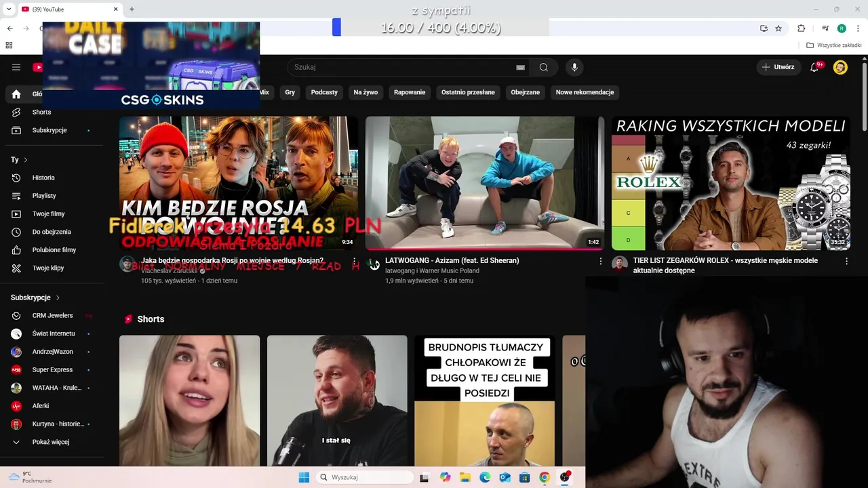Open the notifications bell with 9+ badge
Image resolution: width=868 pixels, height=488 pixels.
[x=815, y=67]
